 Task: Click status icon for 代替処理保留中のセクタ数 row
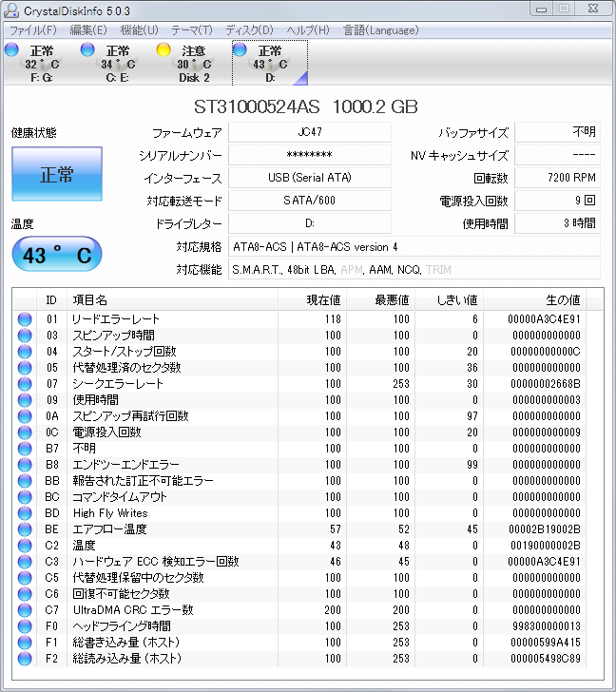[25, 578]
